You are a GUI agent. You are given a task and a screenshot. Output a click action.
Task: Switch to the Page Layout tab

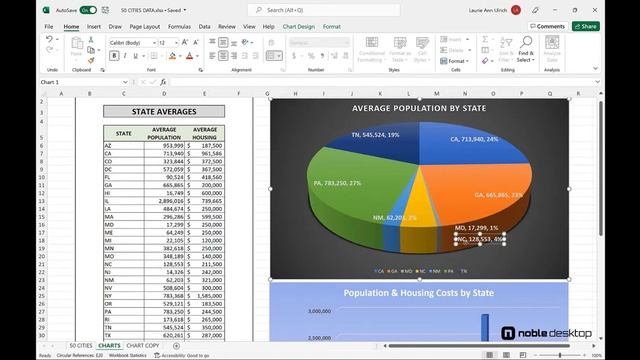click(144, 27)
